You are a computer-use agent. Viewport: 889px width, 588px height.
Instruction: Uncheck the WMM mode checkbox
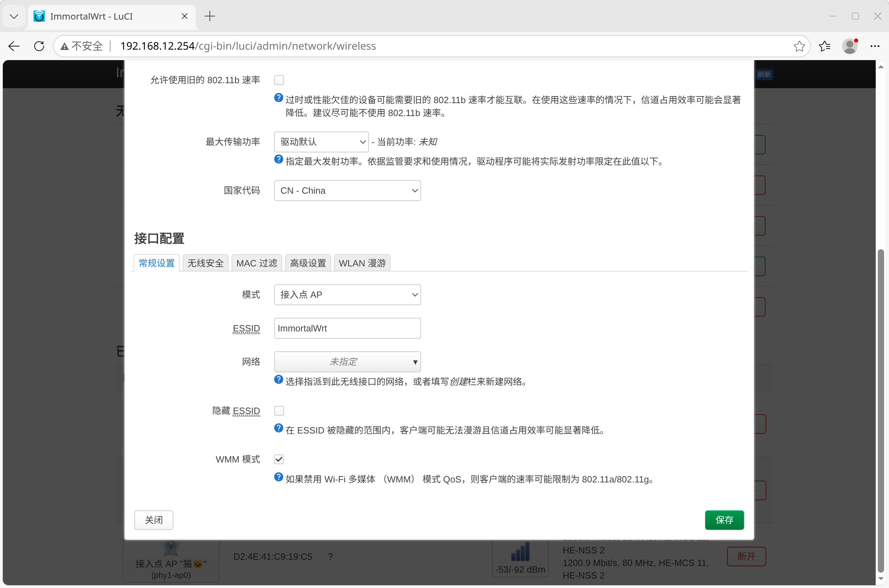click(279, 459)
